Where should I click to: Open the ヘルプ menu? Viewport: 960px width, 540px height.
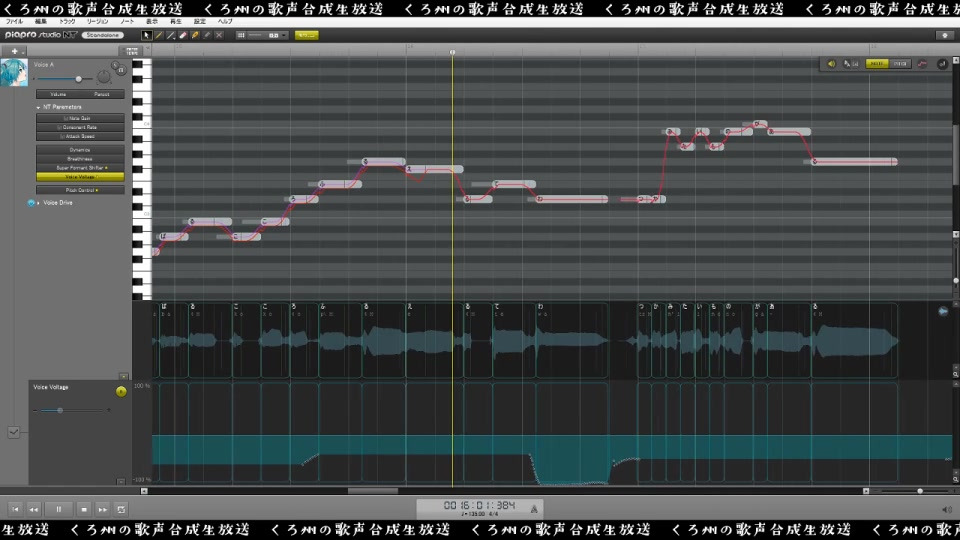225,21
